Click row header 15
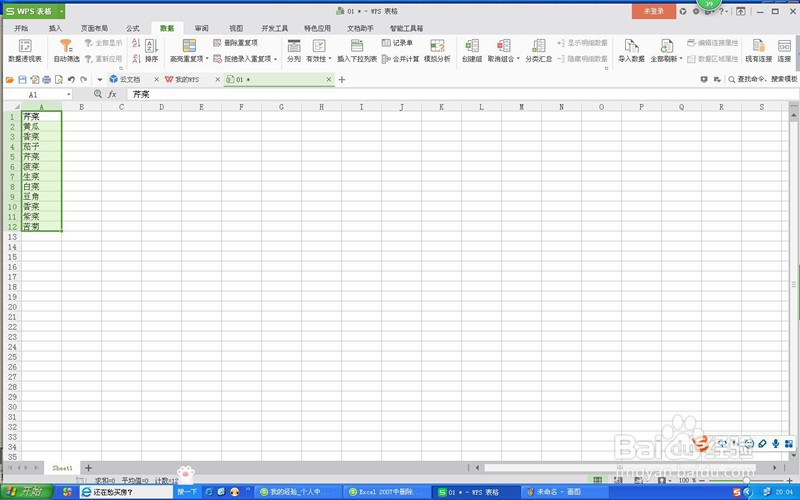800x500 pixels. 12,257
